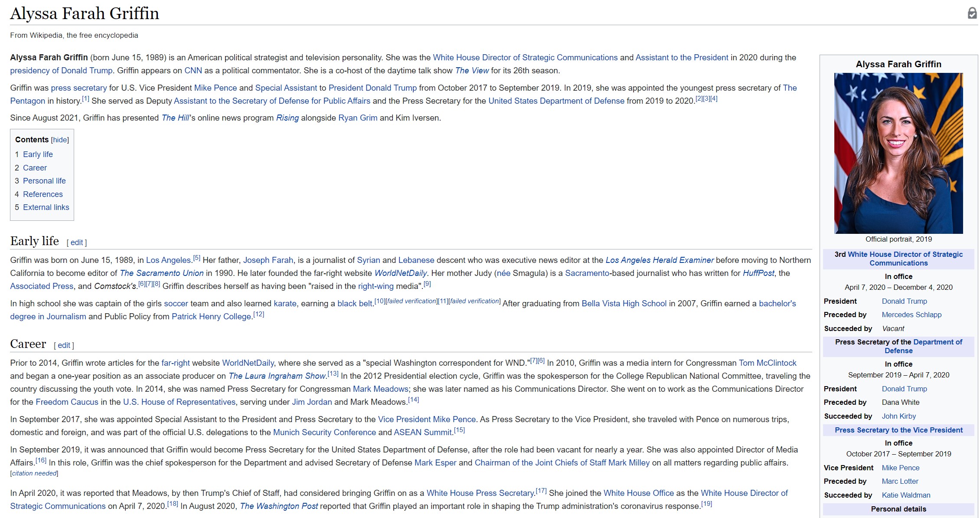980x518 pixels.
Task: Open United States Department of Defense link
Action: 556,101
